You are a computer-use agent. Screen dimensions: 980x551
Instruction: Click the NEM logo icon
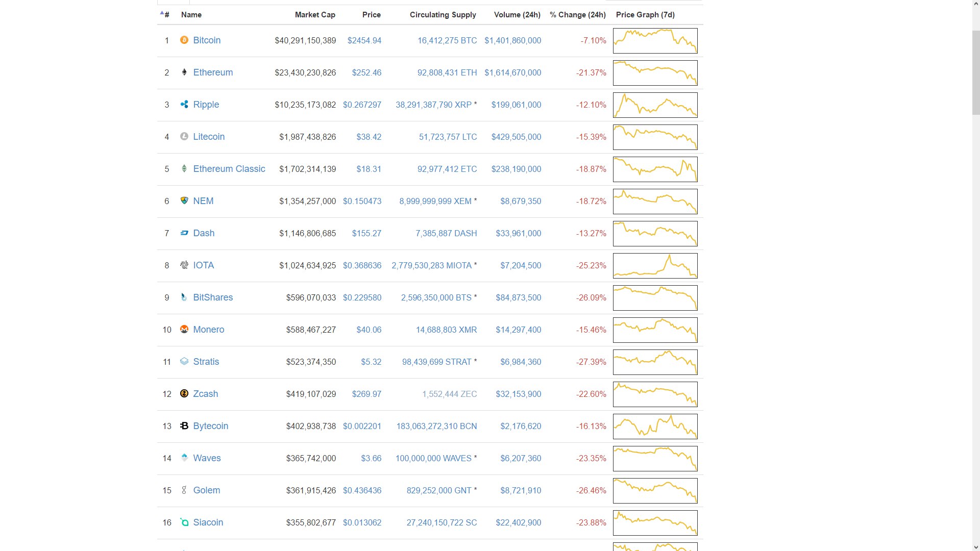(x=184, y=201)
